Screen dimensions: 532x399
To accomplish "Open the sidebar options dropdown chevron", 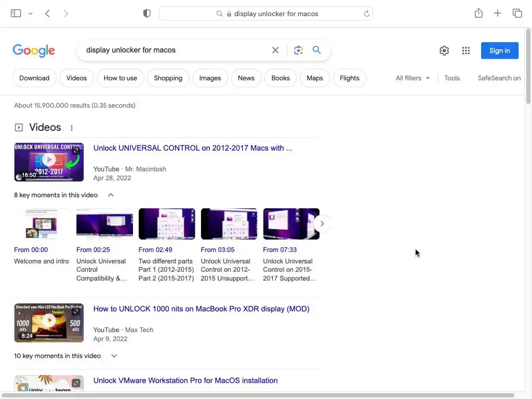I will click(x=31, y=14).
